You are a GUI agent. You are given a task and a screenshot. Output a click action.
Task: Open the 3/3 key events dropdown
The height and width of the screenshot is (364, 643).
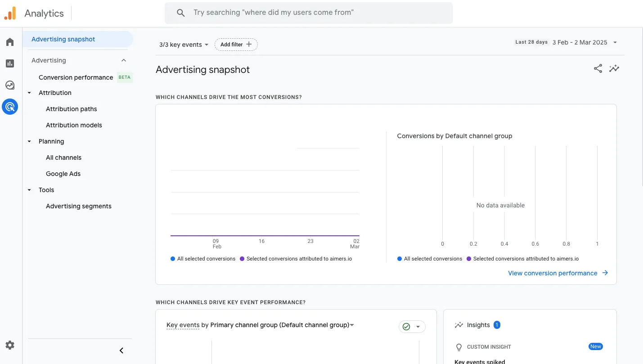click(183, 44)
